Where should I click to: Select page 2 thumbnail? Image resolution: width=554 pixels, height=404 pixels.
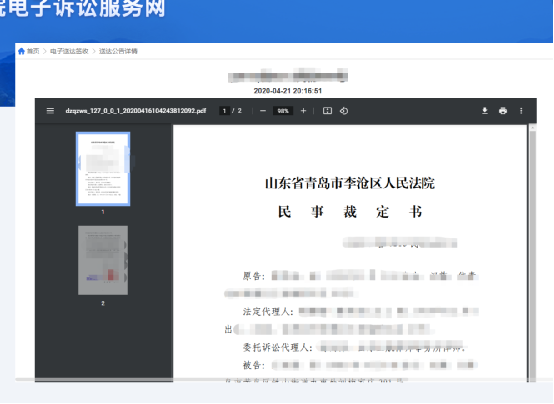103,260
